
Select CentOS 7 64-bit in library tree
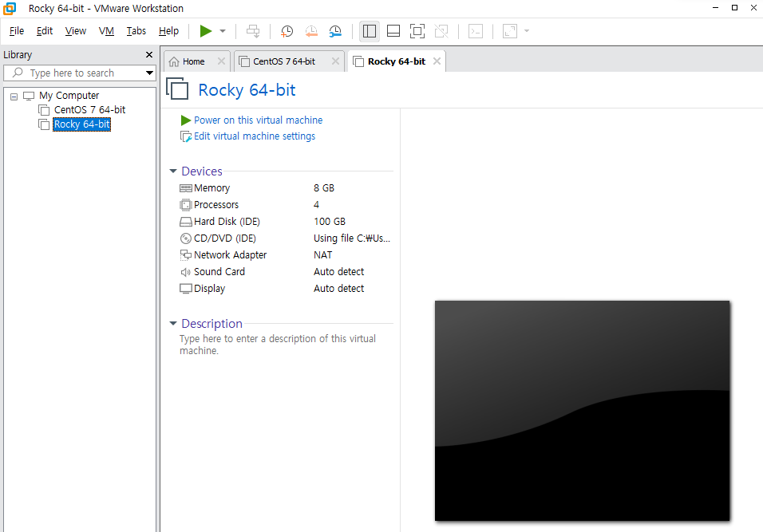(89, 110)
